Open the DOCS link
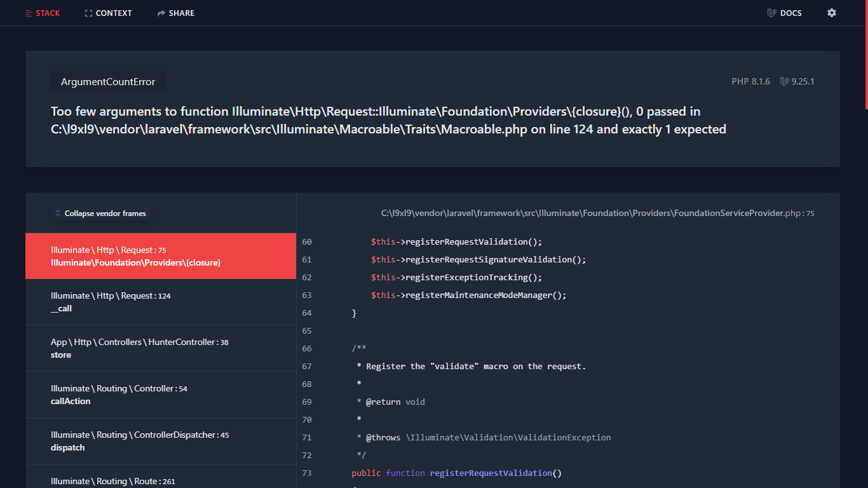 (785, 13)
